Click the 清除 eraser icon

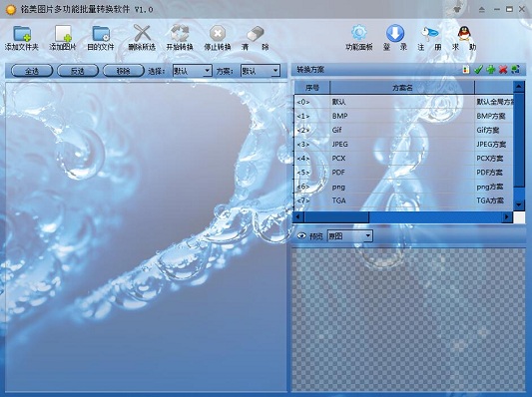coord(256,34)
